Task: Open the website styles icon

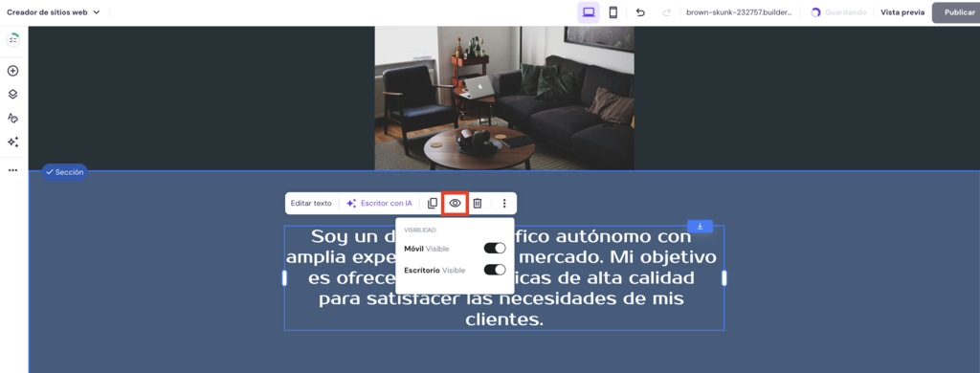Action: pos(12,118)
